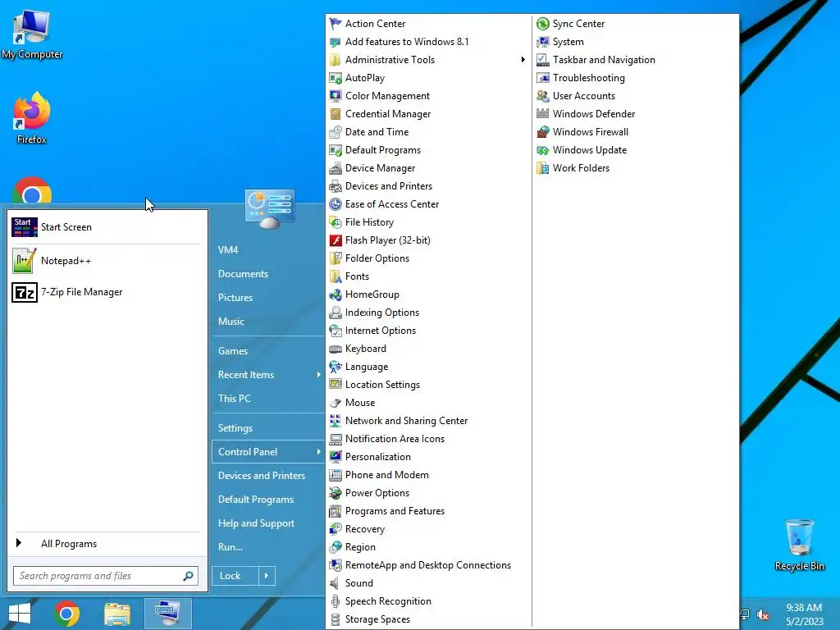The image size is (840, 630).
Task: Expand All Programs arrow
Action: coord(19,543)
